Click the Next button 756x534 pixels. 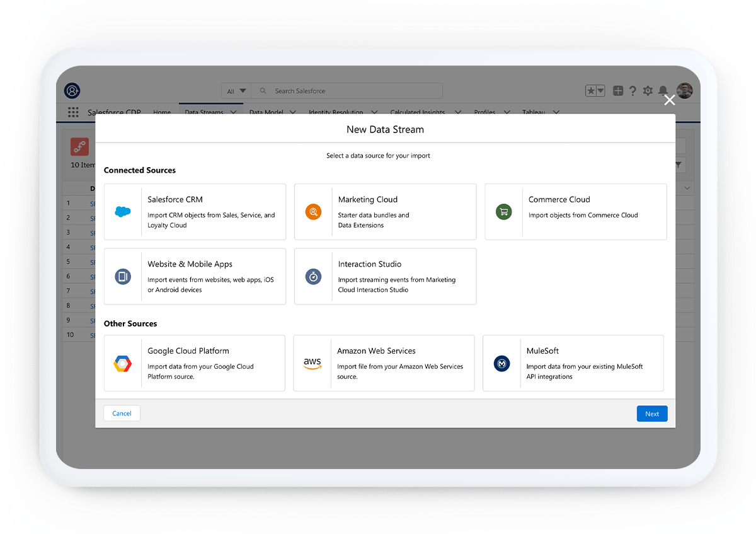tap(652, 413)
